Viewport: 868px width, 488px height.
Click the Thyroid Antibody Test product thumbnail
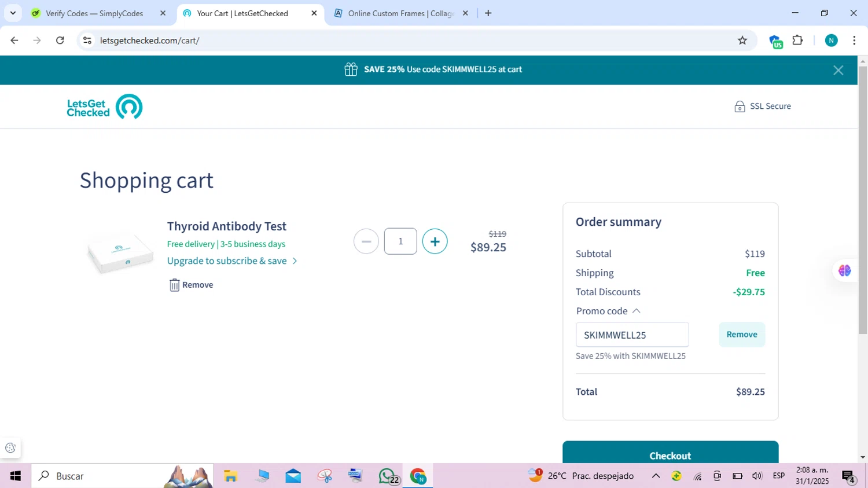pos(120,253)
